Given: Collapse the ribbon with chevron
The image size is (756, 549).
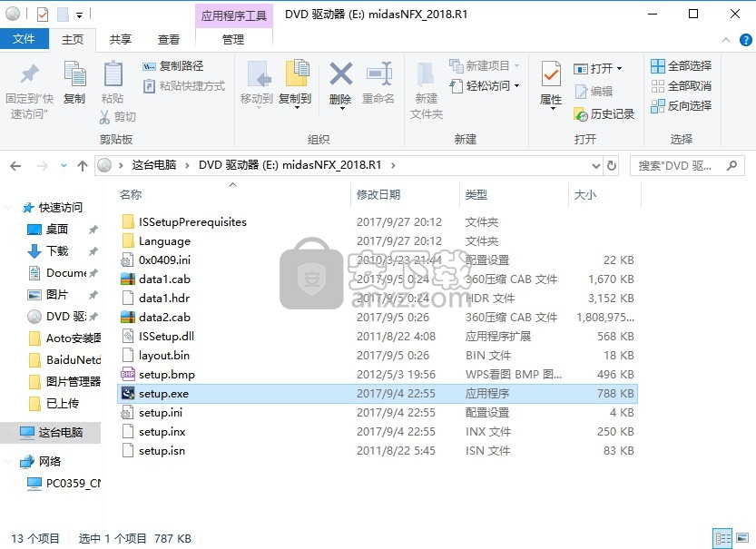Looking at the screenshot, I should tap(726, 40).
